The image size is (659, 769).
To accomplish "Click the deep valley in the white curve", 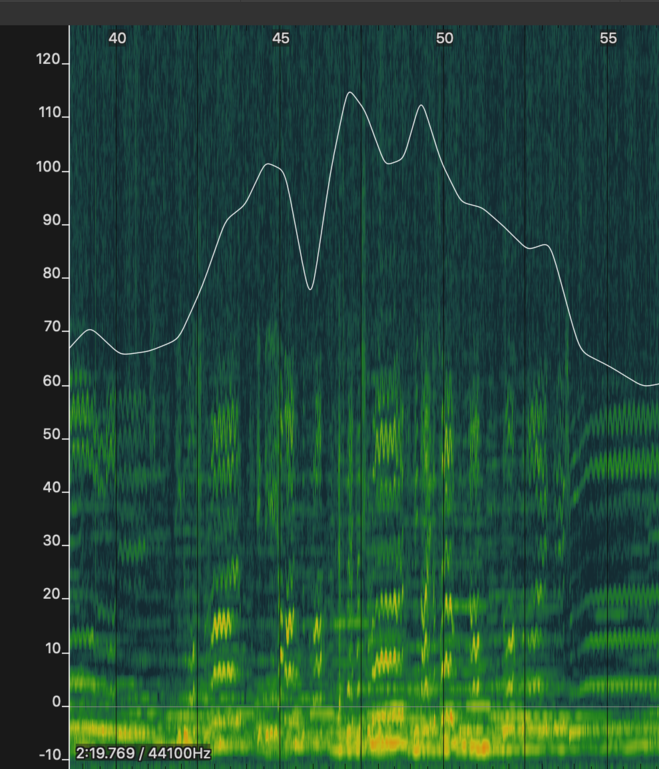I will tap(311, 289).
